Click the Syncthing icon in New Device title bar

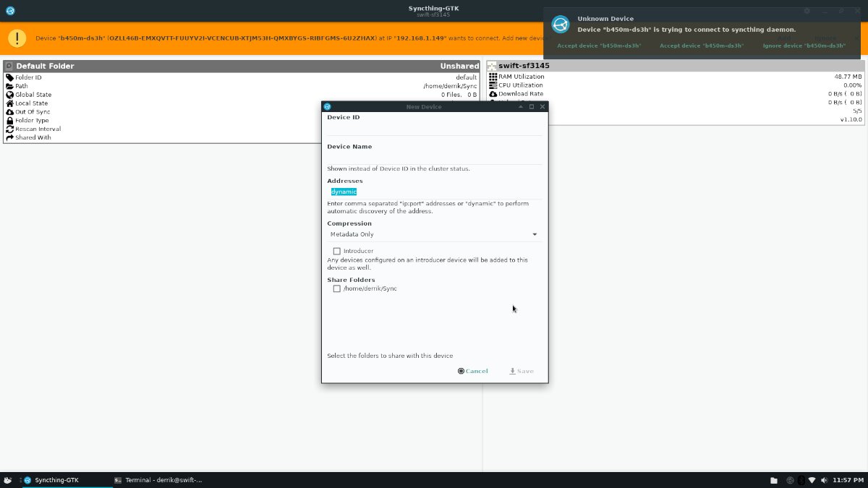click(x=328, y=106)
